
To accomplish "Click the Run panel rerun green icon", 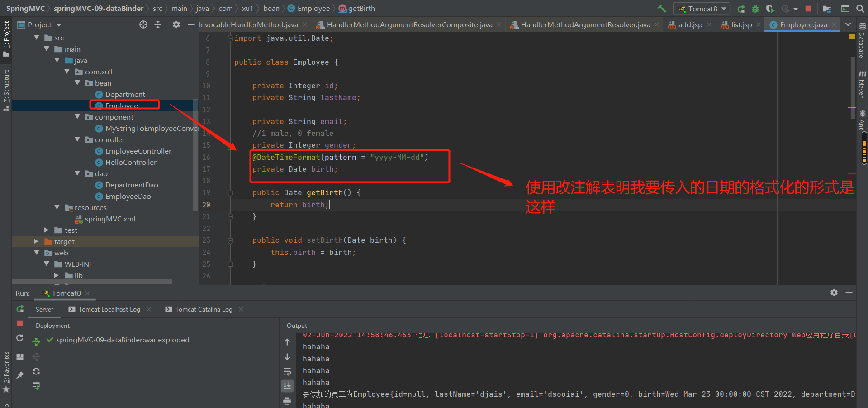I will [x=20, y=309].
